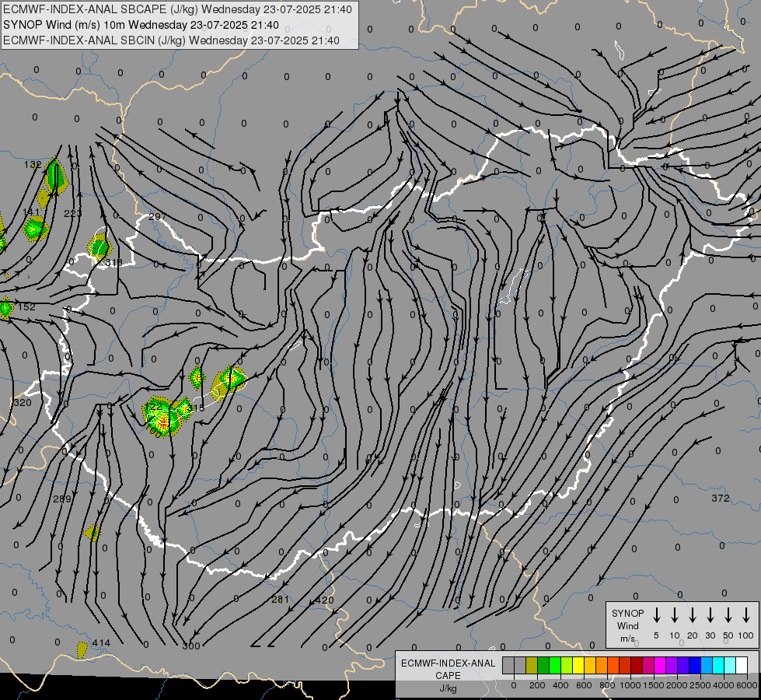Click the map value 289
The image size is (761, 700).
click(x=61, y=499)
